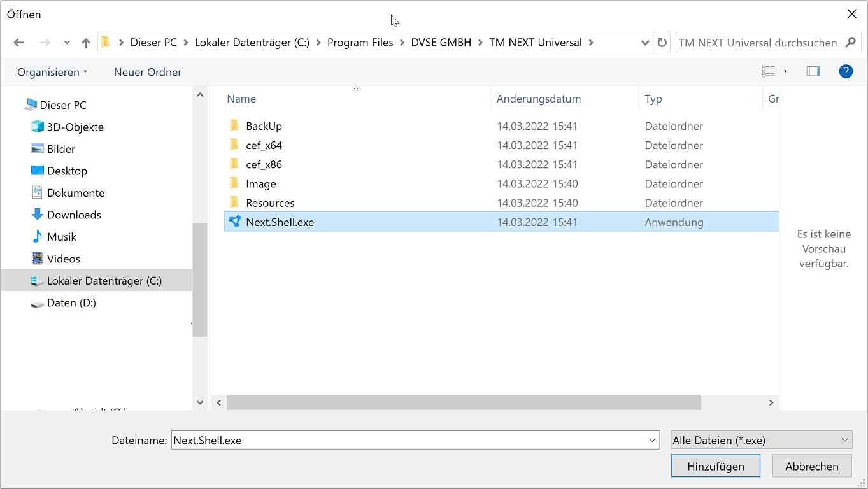Select the Image folder name
Viewport: 868px width, 489px height.
(261, 184)
